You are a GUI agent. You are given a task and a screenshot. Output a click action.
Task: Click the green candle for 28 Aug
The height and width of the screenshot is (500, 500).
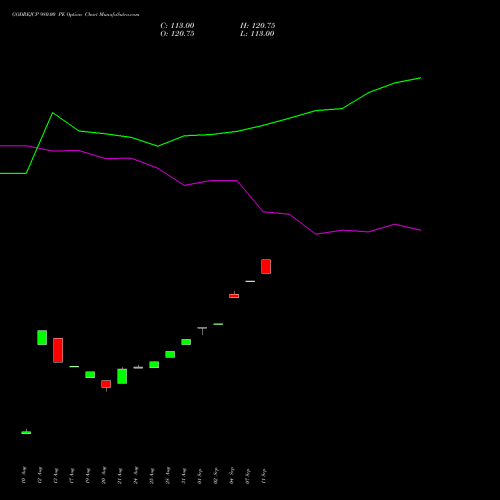coord(170,354)
